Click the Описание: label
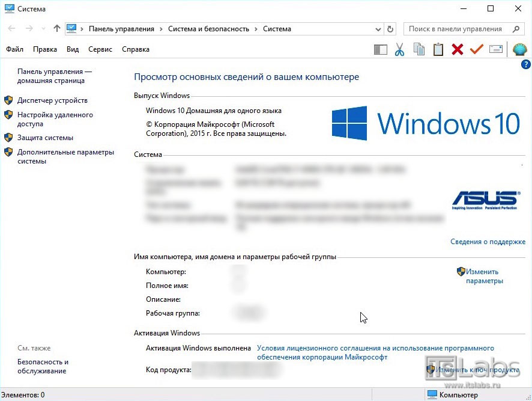532x401 pixels. point(163,299)
